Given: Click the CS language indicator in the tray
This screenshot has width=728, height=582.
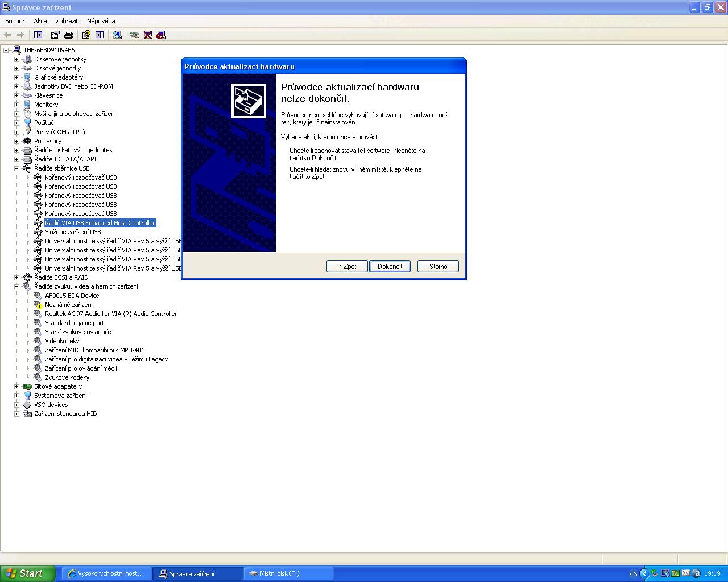Looking at the screenshot, I should (x=634, y=574).
